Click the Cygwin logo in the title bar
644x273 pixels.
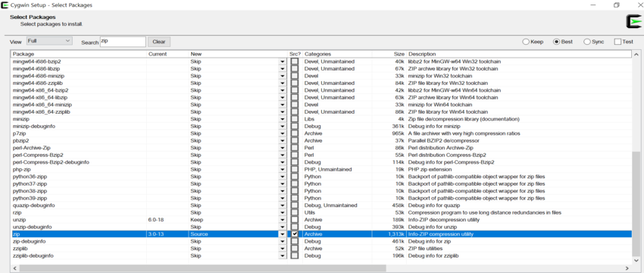pyautogui.click(x=5, y=5)
